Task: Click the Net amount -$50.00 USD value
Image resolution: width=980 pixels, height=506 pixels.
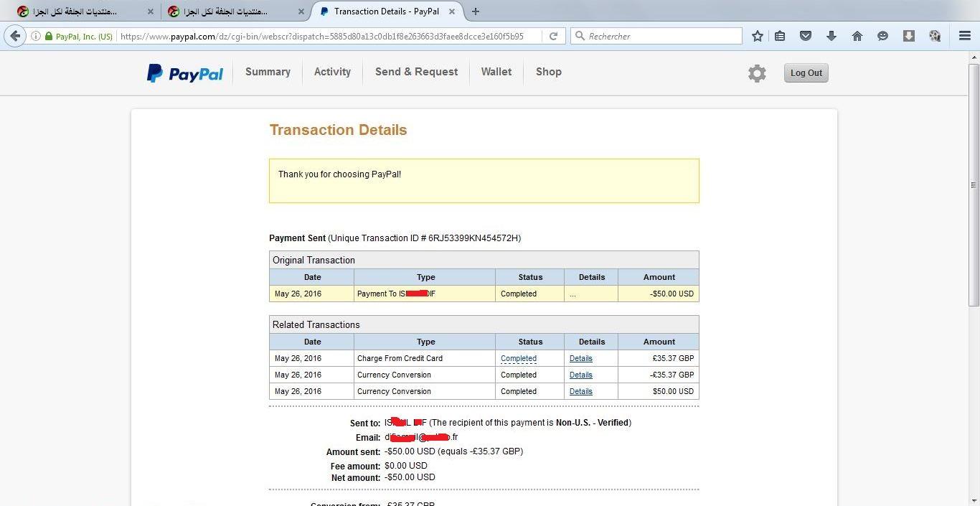Action: coord(410,477)
